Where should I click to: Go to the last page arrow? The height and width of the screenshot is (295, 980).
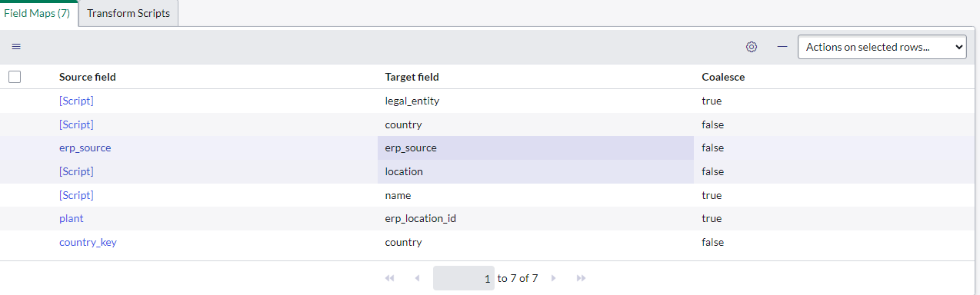coord(582,278)
